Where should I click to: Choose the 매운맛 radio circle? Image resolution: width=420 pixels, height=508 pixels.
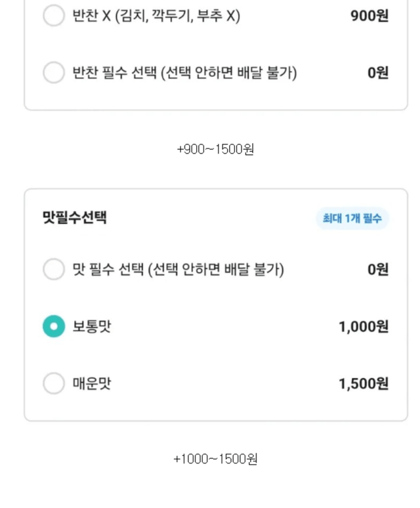tap(54, 383)
